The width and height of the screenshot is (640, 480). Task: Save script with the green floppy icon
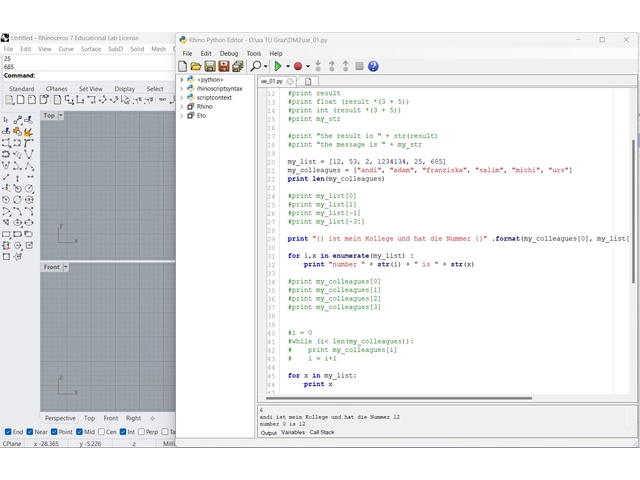[x=210, y=66]
